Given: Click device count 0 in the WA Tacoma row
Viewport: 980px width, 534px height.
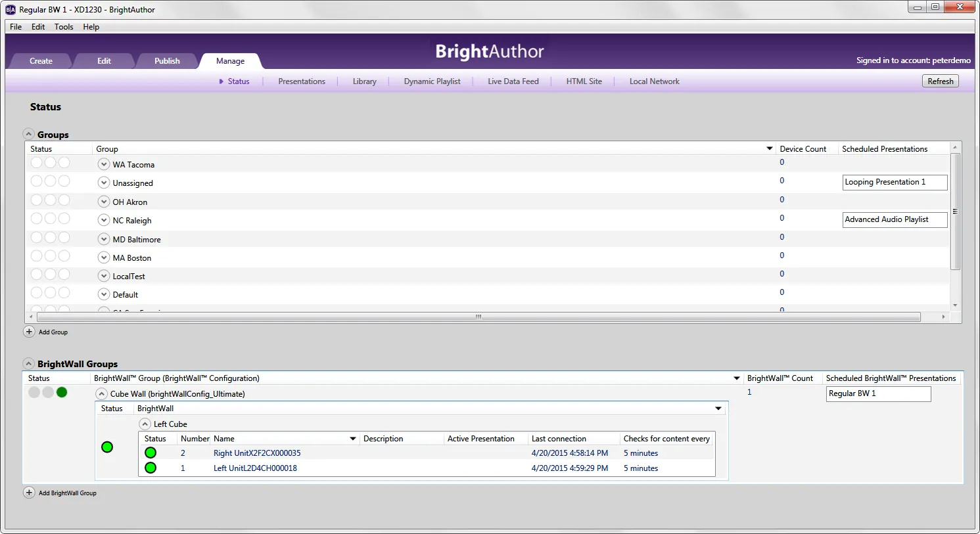Looking at the screenshot, I should [x=782, y=162].
